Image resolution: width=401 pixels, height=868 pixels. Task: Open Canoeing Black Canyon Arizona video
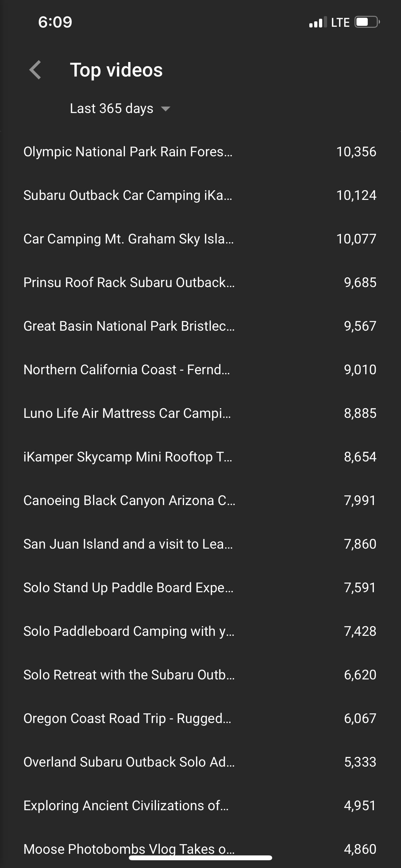pos(129,501)
